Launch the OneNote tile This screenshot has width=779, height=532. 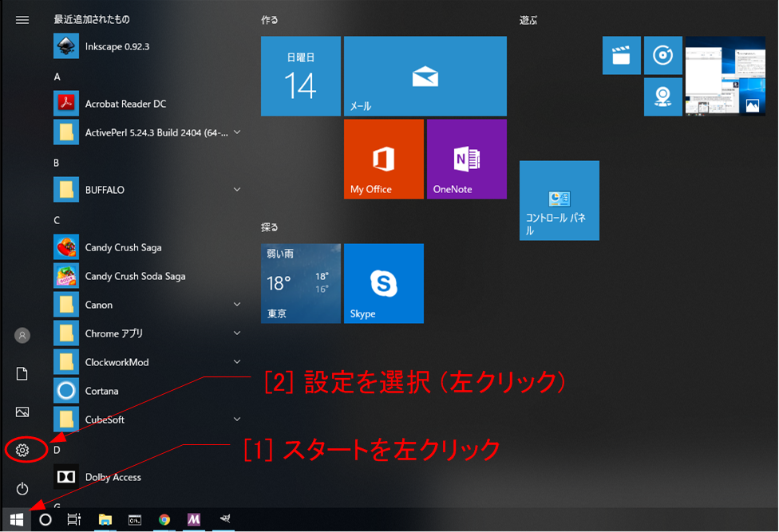click(466, 159)
